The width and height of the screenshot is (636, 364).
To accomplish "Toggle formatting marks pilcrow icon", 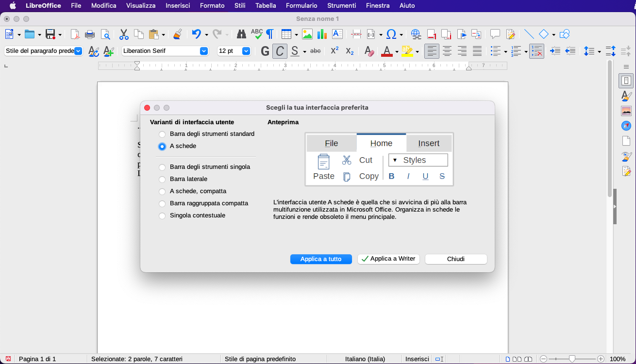I will click(x=269, y=34).
